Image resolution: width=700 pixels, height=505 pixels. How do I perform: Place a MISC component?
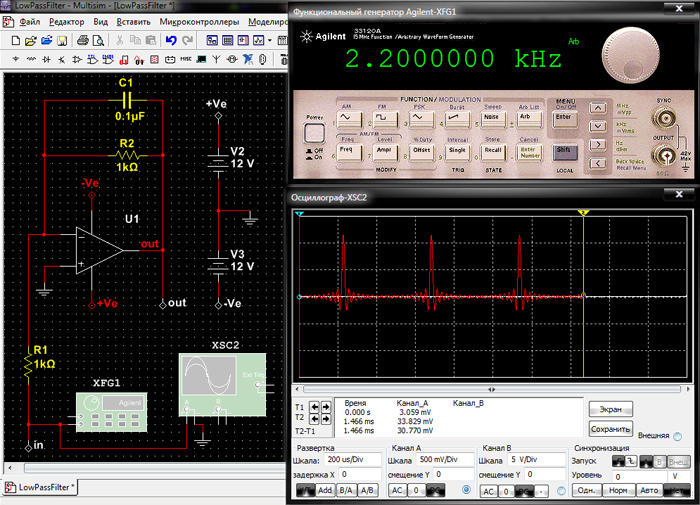click(x=186, y=59)
